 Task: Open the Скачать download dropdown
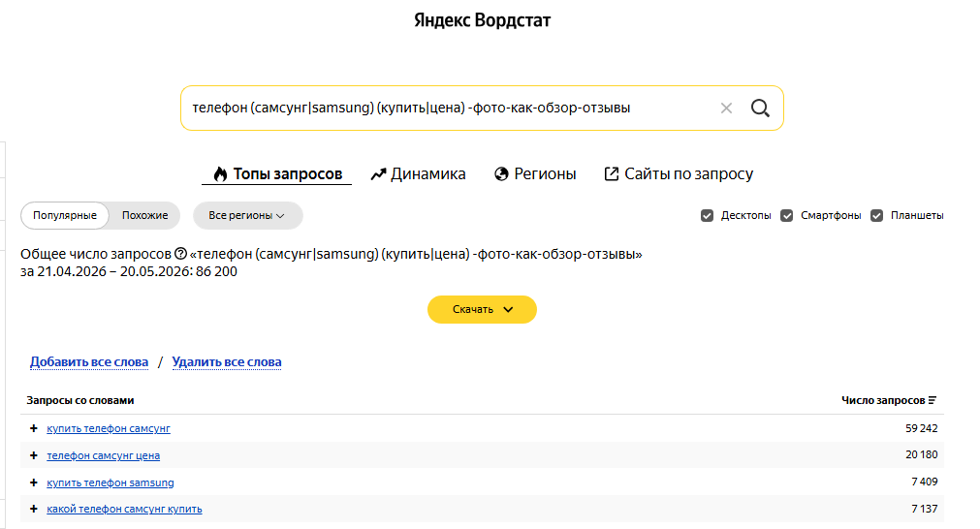click(x=482, y=309)
